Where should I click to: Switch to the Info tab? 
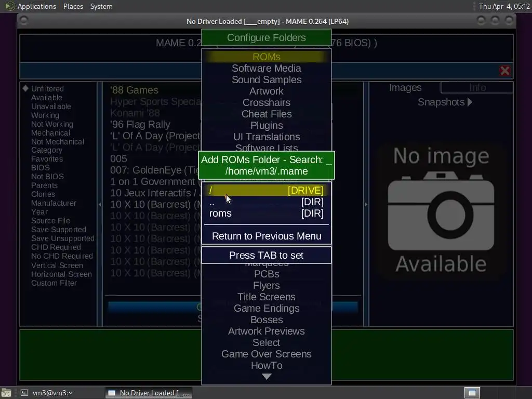(477, 87)
